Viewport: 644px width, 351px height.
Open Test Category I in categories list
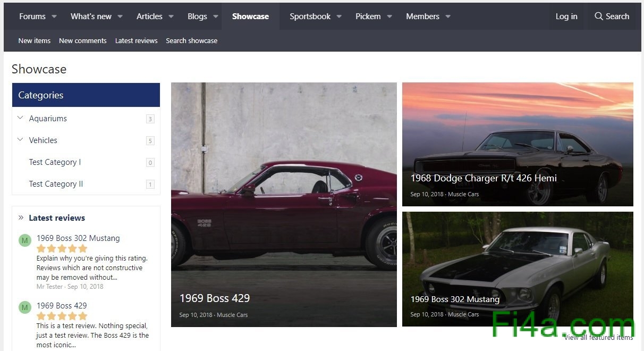(55, 162)
